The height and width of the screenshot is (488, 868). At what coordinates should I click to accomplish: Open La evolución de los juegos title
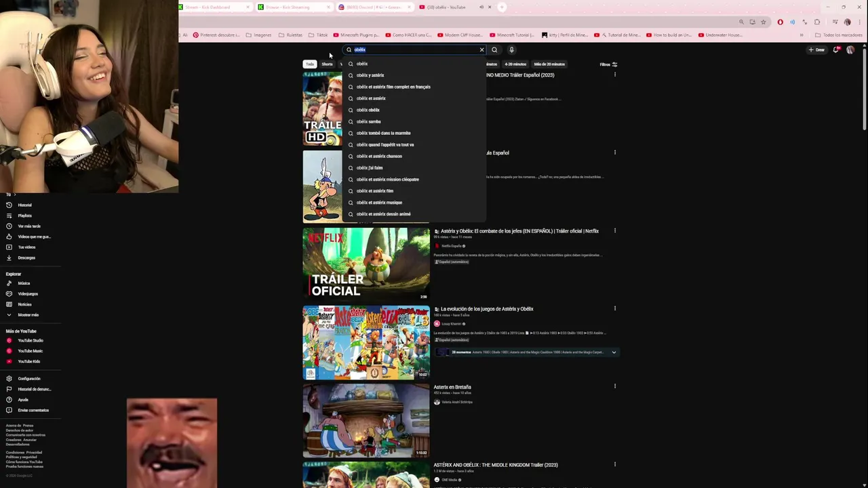(487, 309)
